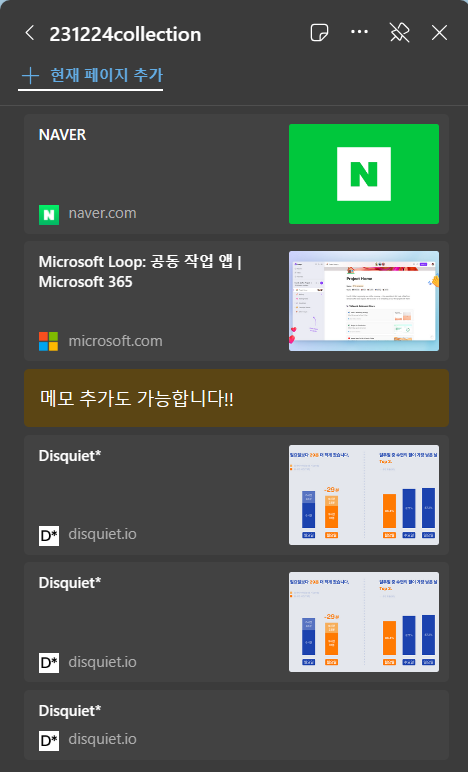
Task: Add a new note via sticky note icon
Action: (320, 33)
